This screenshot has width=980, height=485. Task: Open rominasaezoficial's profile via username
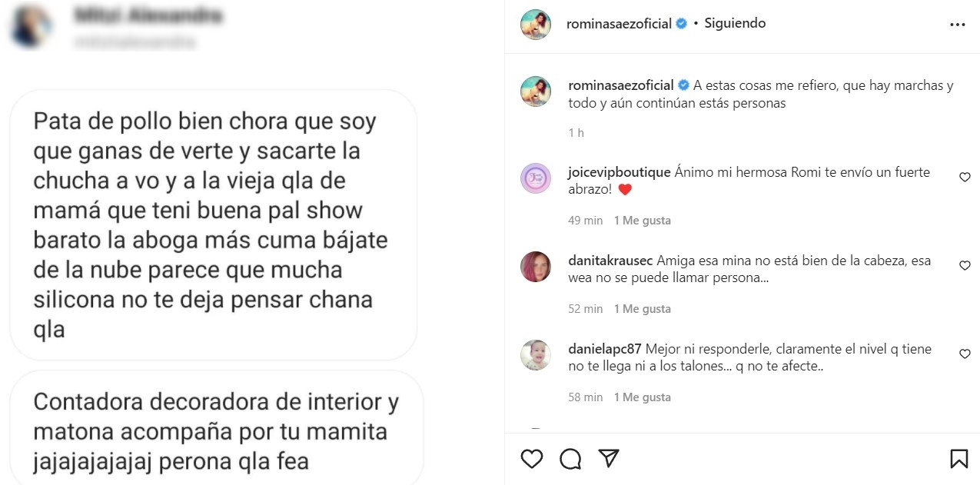619,23
